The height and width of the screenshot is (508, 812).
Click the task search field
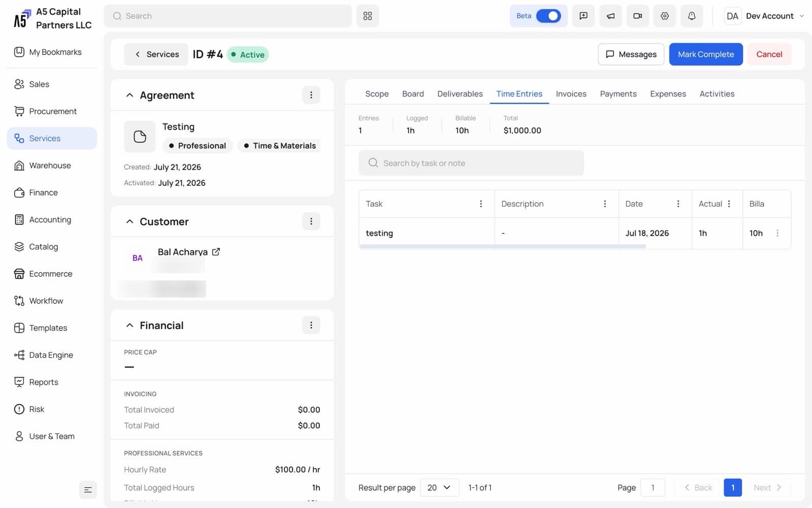pos(471,163)
